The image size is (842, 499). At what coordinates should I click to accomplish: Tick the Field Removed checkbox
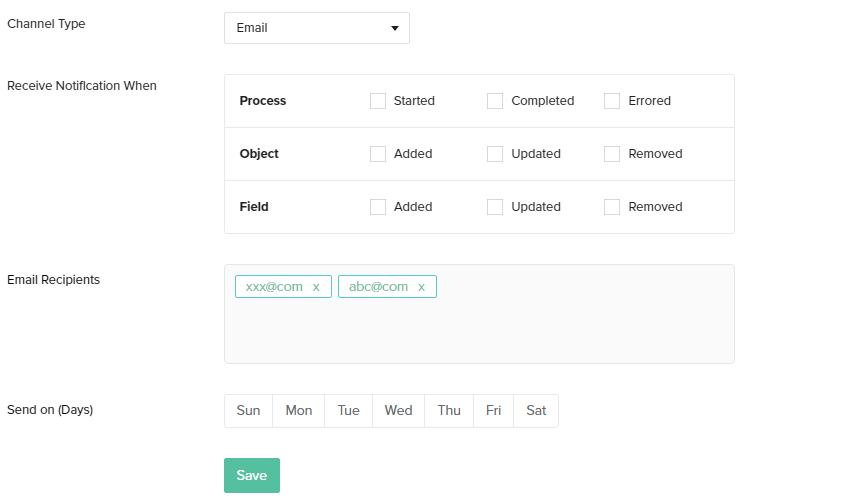612,207
